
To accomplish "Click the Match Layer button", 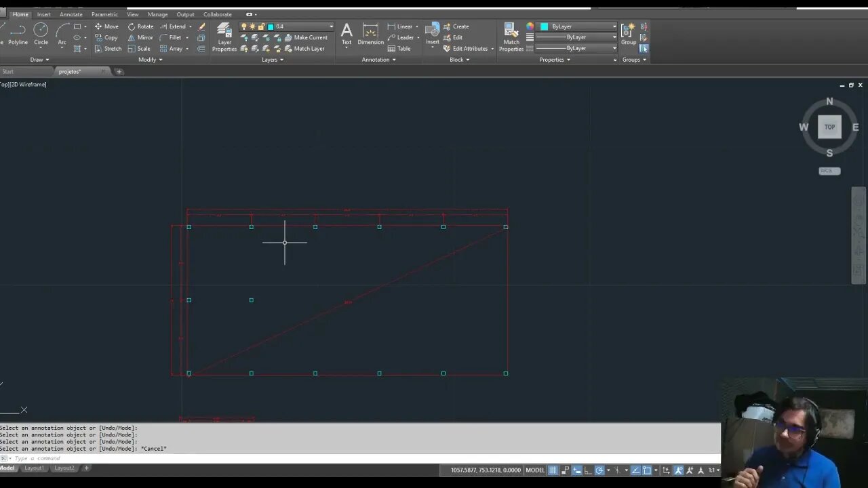I will click(304, 49).
